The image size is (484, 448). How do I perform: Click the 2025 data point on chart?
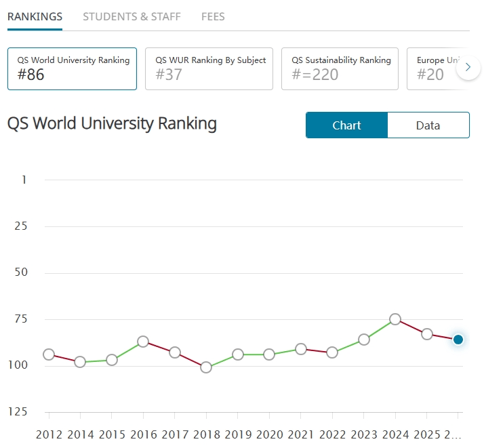click(x=427, y=334)
